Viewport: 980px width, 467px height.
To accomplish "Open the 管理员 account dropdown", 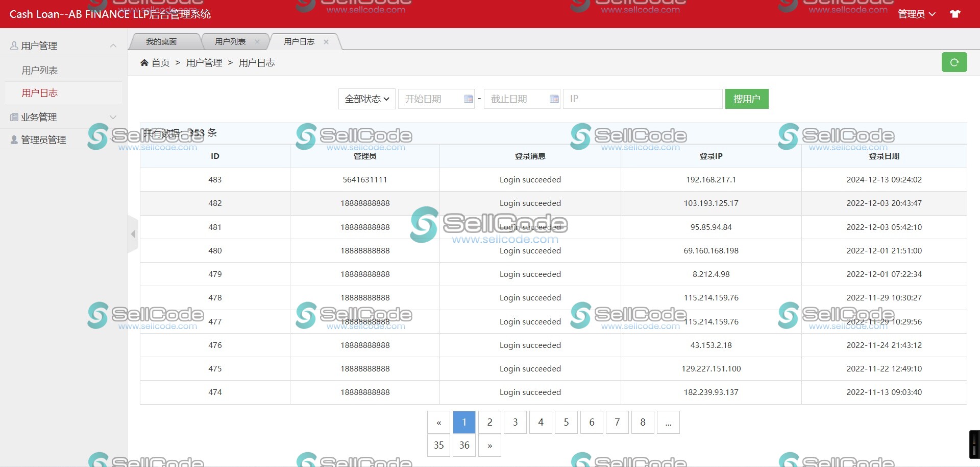I will 916,14.
